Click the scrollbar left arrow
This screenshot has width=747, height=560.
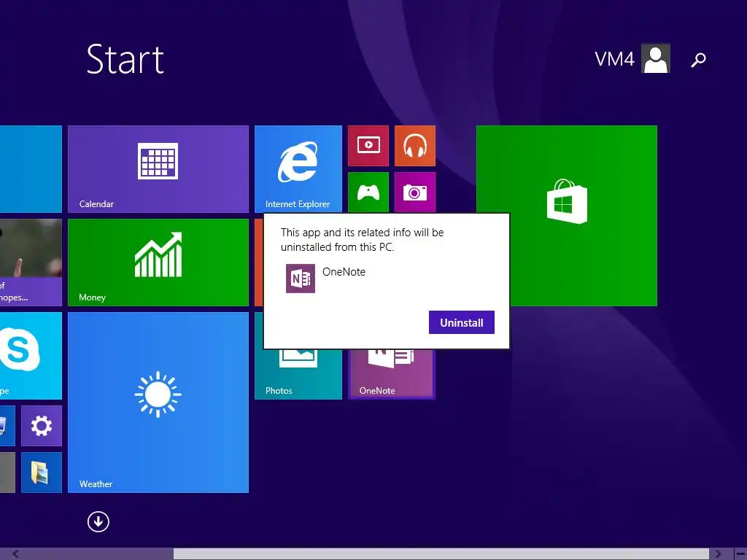coord(16,554)
